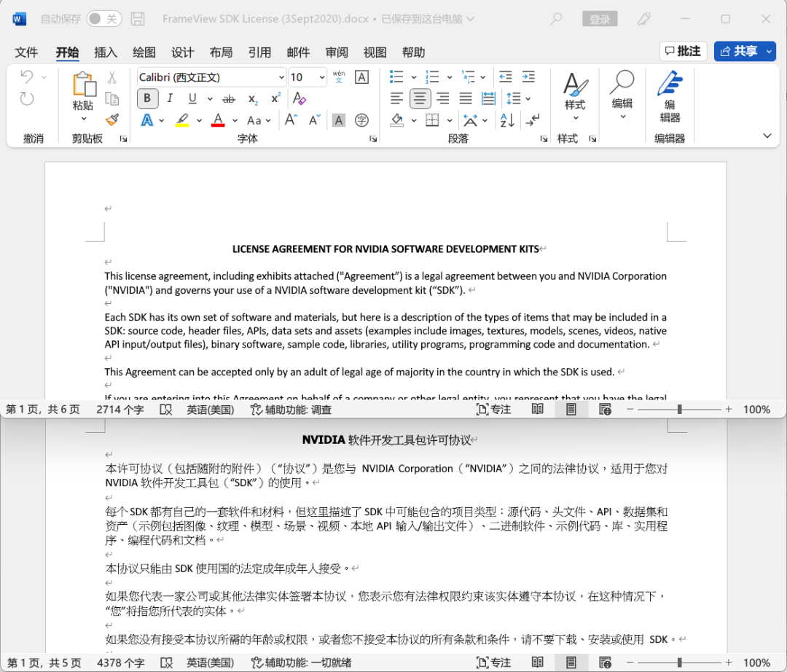Open the font name dropdown Calibri
The height and width of the screenshot is (672, 787).
point(281,77)
